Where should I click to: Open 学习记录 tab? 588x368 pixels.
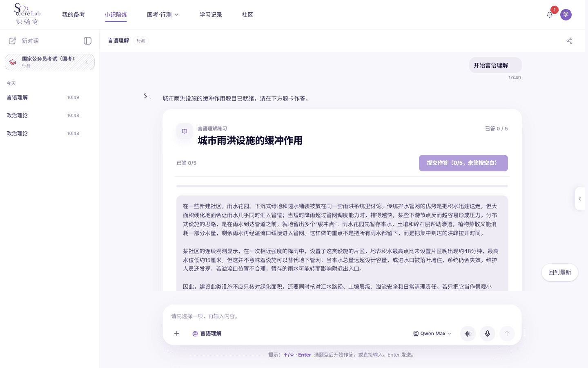pos(211,15)
